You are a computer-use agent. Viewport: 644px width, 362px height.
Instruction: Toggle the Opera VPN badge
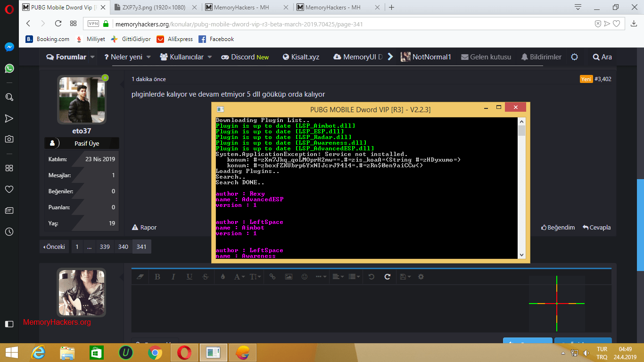coord(93,24)
